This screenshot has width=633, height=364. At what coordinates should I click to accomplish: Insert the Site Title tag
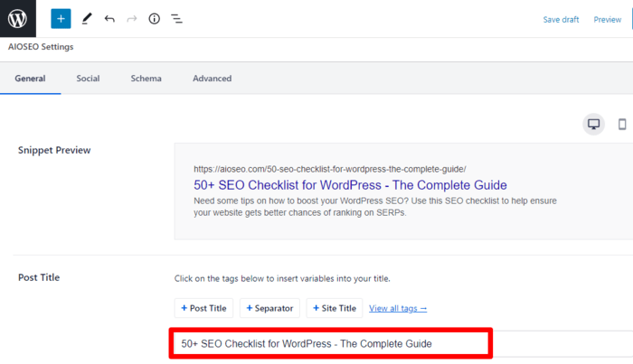335,308
